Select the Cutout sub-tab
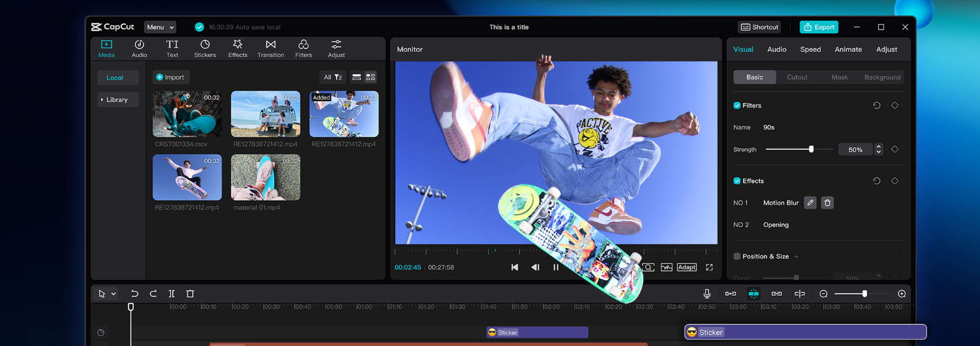The image size is (980, 346). tap(797, 77)
